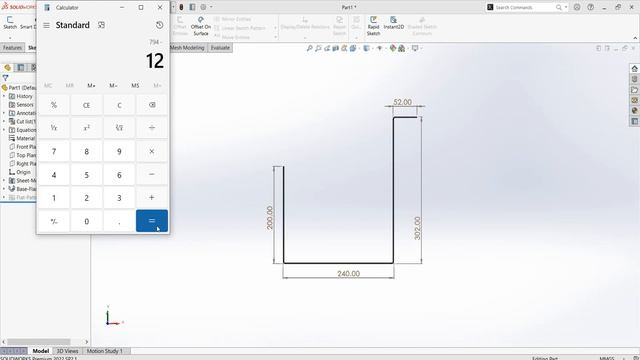Open the PropertyManager tab icon

[x=20, y=67]
